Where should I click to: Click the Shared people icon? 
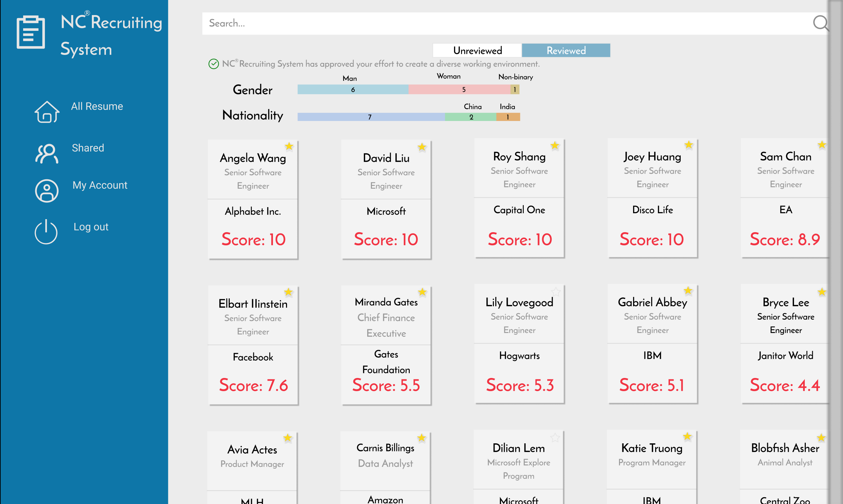47,153
